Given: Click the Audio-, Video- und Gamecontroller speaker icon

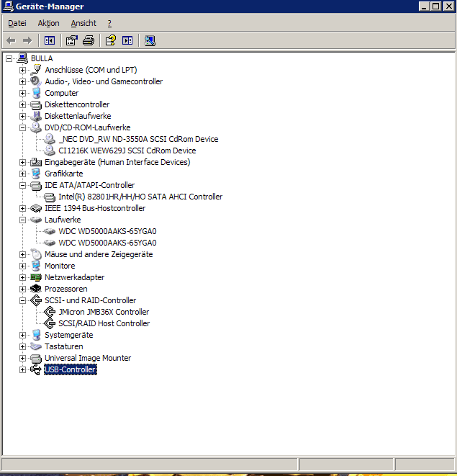Looking at the screenshot, I should pyautogui.click(x=36, y=81).
